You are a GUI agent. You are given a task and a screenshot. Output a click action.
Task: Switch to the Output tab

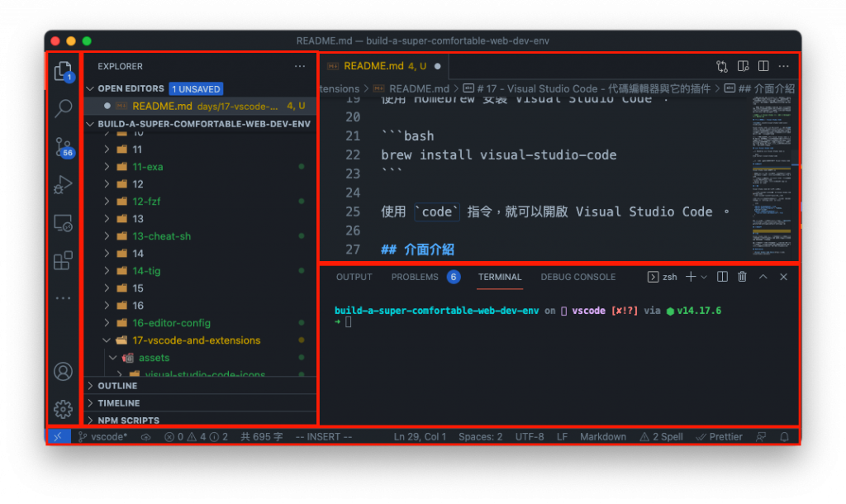pos(354,277)
